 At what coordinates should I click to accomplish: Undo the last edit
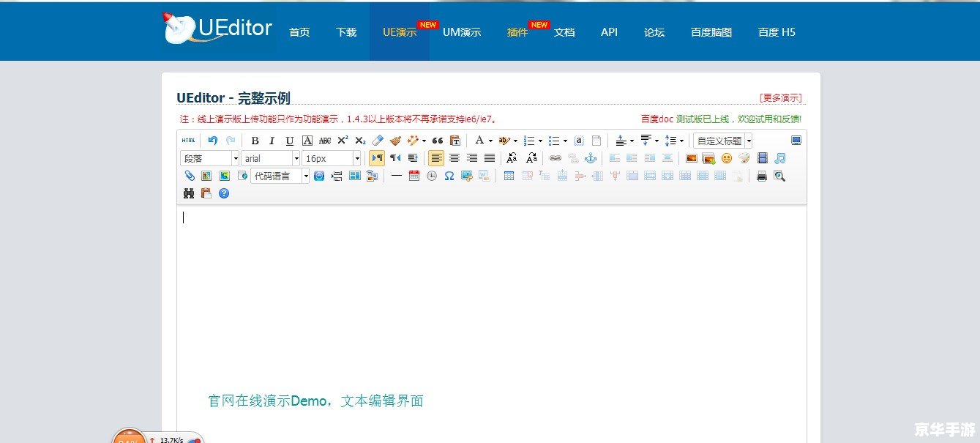coord(213,141)
